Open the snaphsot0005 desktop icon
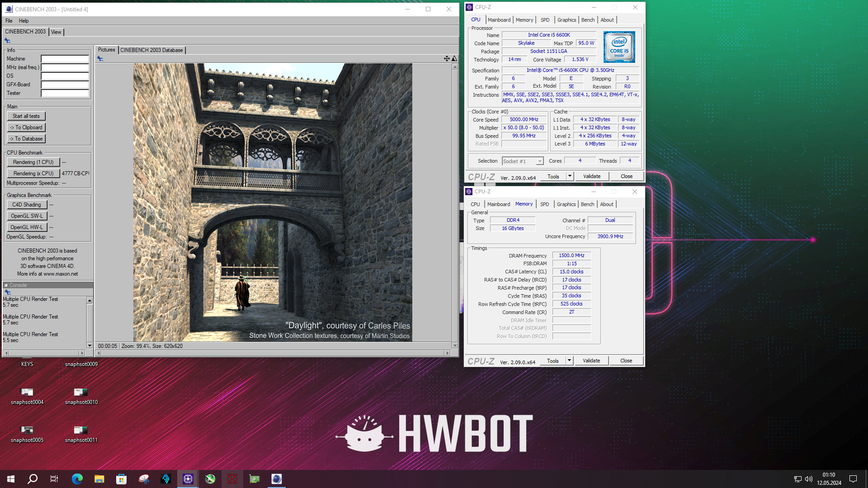This screenshot has width=868, height=488. (27, 434)
